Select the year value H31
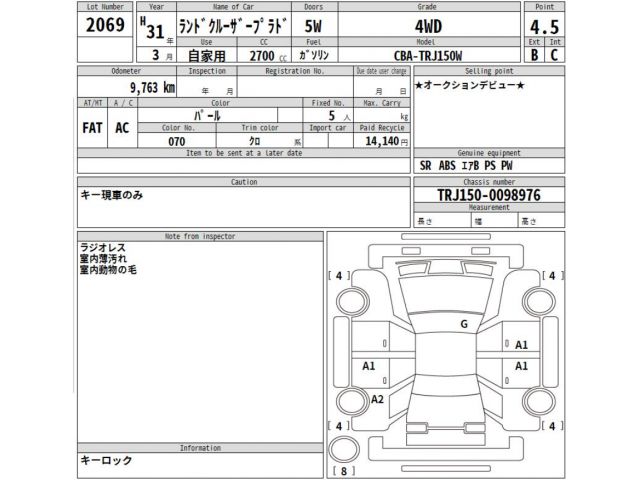 pos(152,29)
